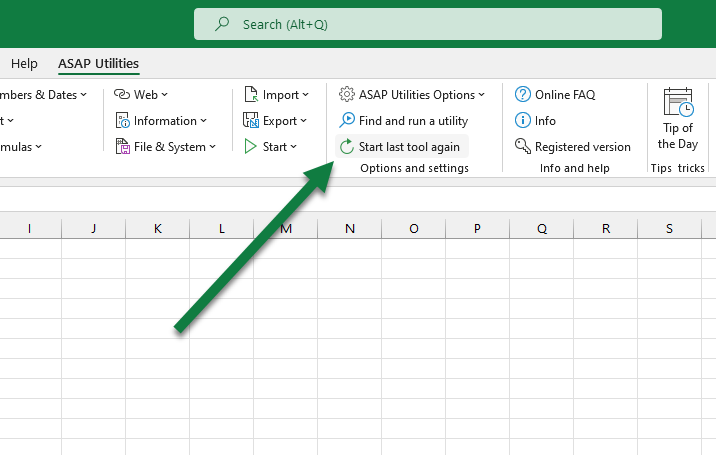Expand the Information dropdown chevron
This screenshot has width=716, height=455.
click(204, 121)
